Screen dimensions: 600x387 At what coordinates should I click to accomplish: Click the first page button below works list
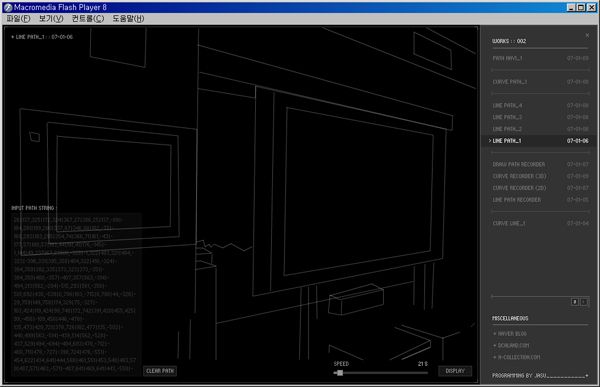pyautogui.click(x=574, y=302)
